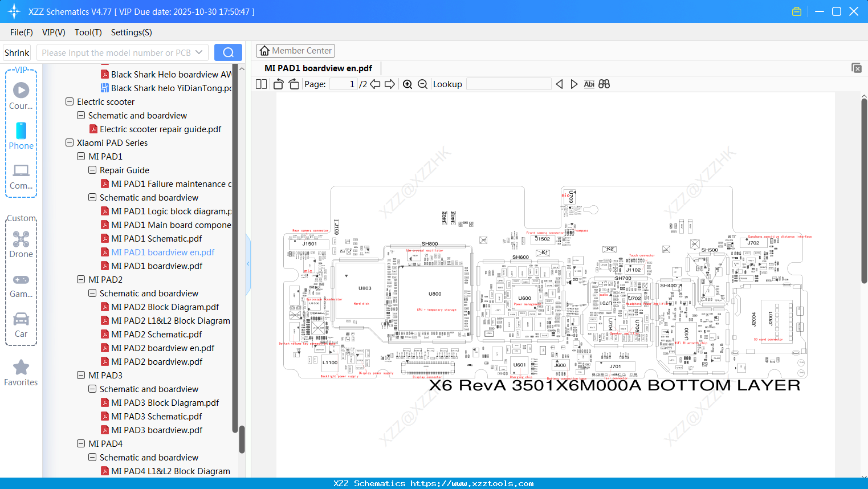This screenshot has height=489, width=868.
Task: Collapse the Electric scooter section
Action: [x=69, y=101]
